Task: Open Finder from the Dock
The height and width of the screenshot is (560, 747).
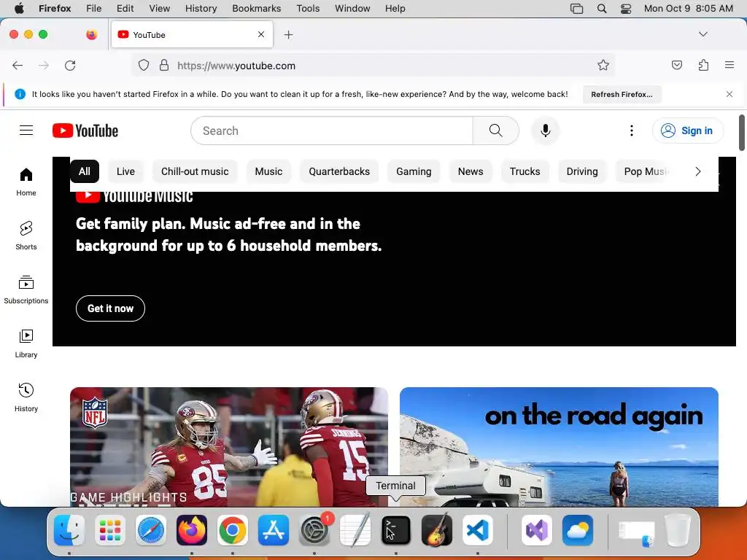Action: pyautogui.click(x=69, y=530)
